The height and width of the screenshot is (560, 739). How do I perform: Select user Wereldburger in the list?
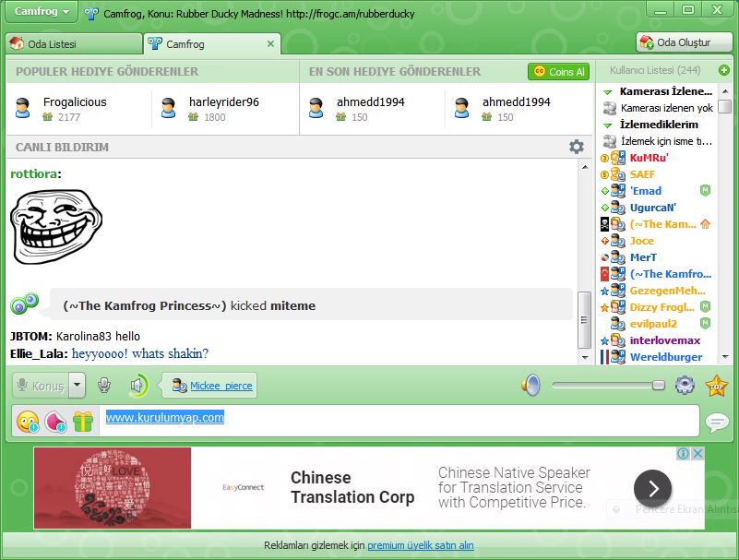point(665,357)
